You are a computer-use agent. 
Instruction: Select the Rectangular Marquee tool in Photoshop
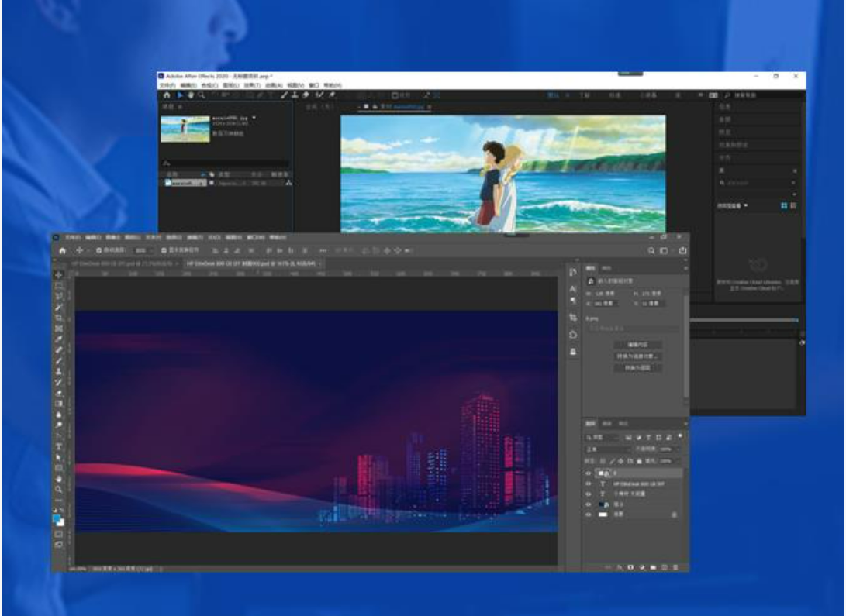pyautogui.click(x=59, y=286)
